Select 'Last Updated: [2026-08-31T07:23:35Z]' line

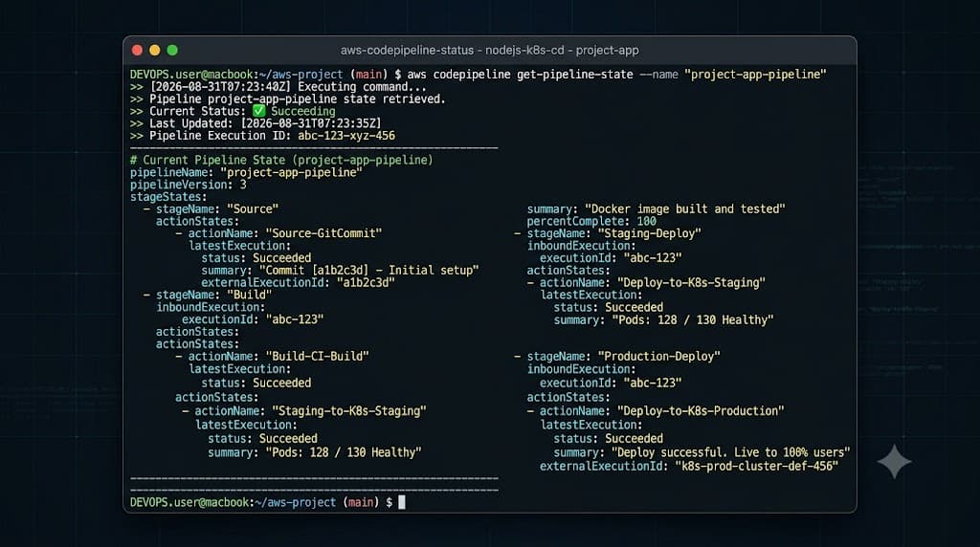[x=265, y=123]
